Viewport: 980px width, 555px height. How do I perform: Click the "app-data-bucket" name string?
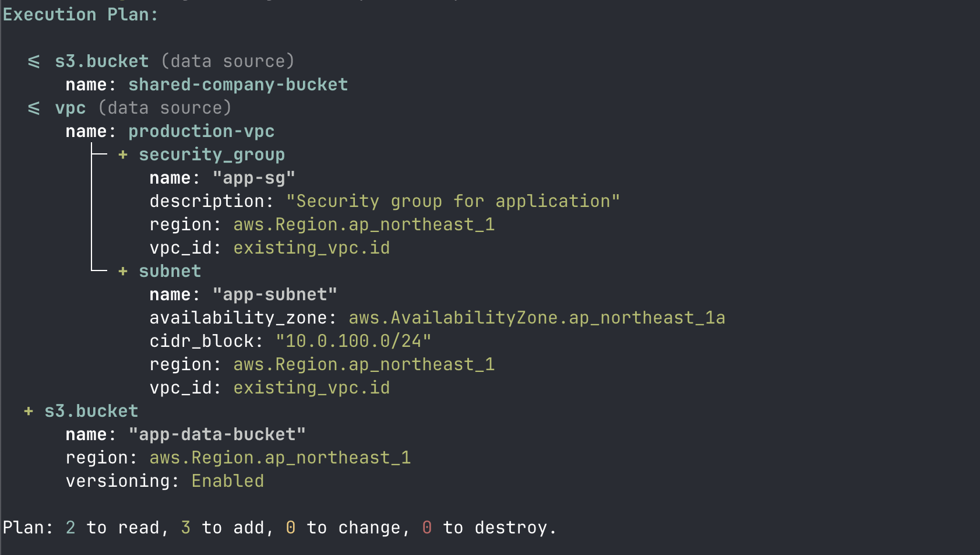pos(217,434)
